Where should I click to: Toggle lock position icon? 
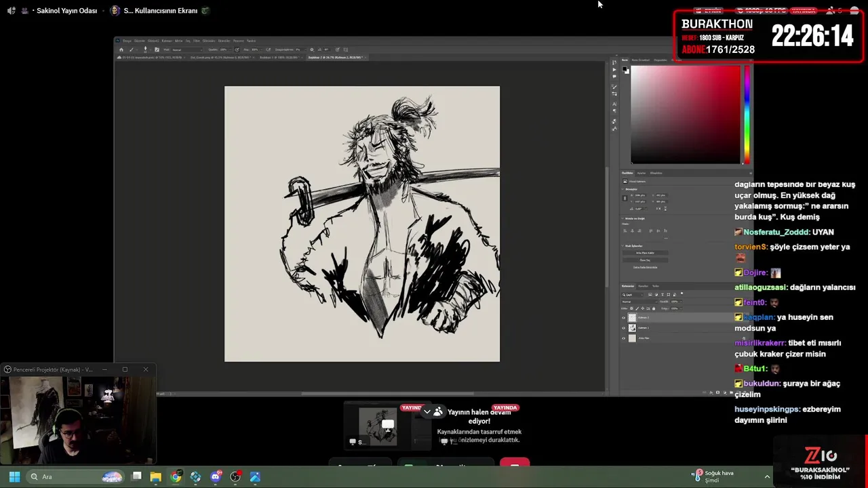643,308
